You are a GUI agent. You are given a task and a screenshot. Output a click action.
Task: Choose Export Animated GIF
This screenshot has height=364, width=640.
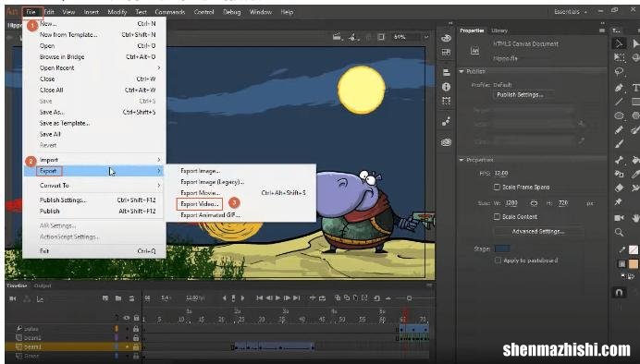click(210, 215)
